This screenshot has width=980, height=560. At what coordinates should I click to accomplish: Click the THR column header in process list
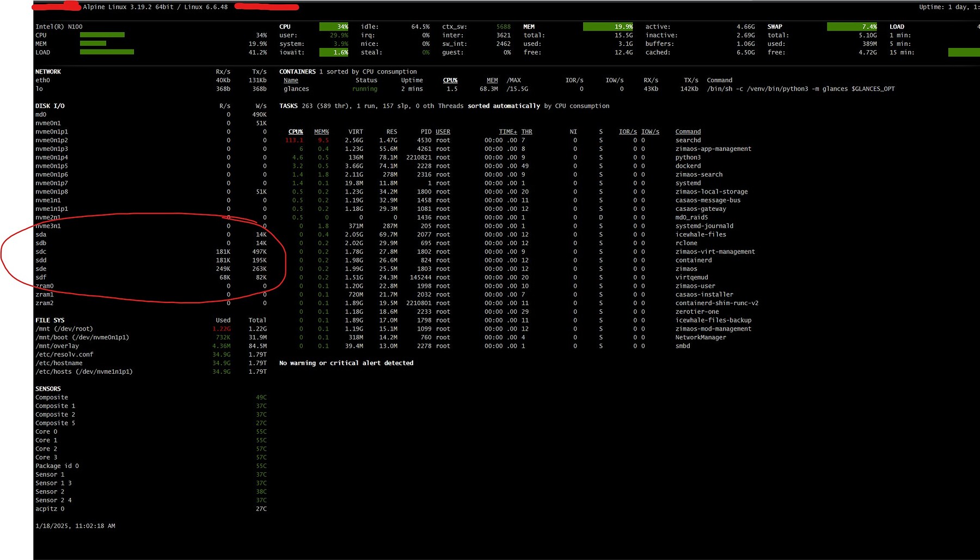point(526,132)
